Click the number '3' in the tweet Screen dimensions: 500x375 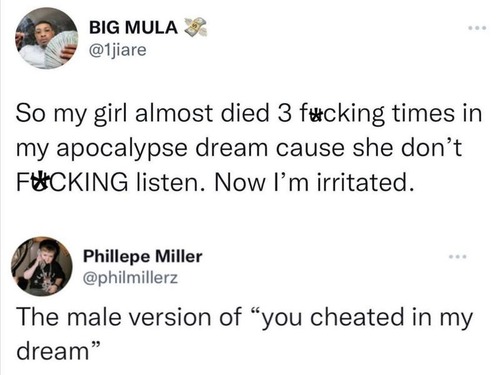[284, 114]
